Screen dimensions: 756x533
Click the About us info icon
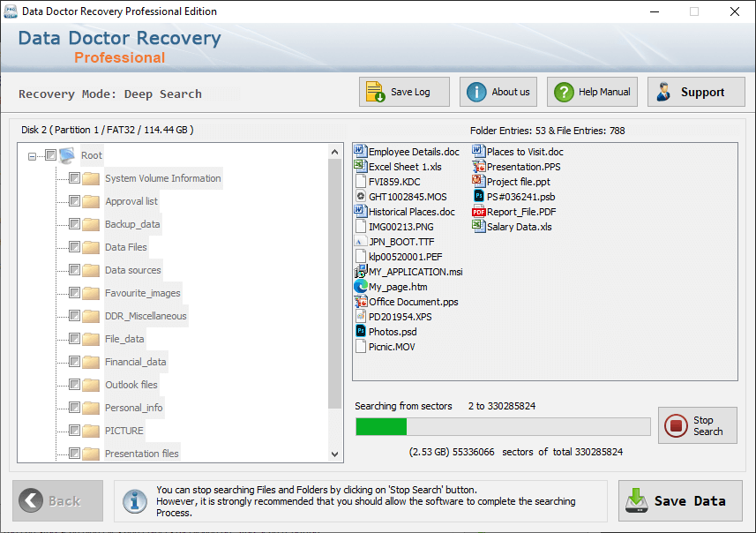coord(476,92)
